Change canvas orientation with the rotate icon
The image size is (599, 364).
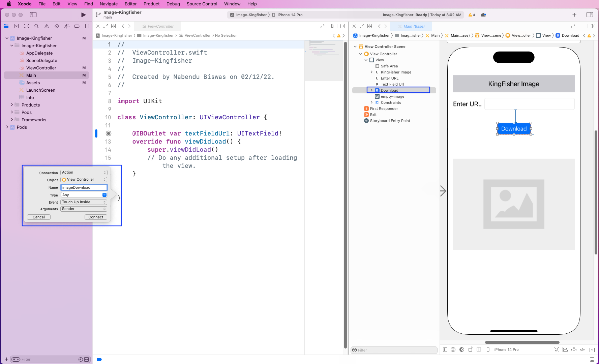(x=471, y=350)
